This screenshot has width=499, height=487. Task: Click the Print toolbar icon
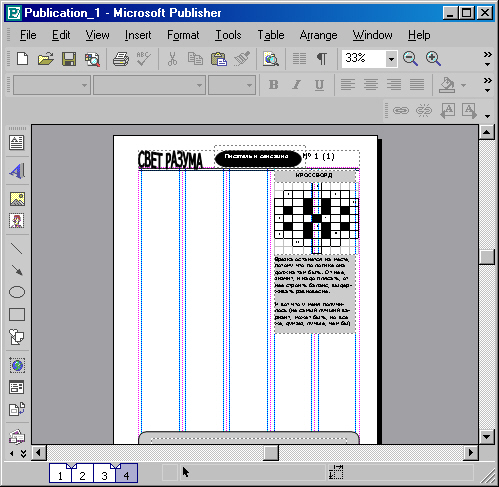(x=121, y=59)
